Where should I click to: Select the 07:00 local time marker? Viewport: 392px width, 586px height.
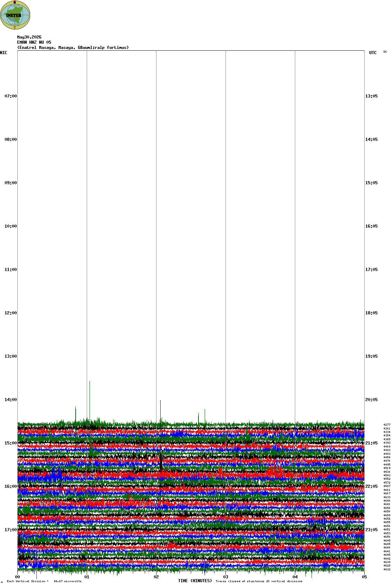[10, 96]
